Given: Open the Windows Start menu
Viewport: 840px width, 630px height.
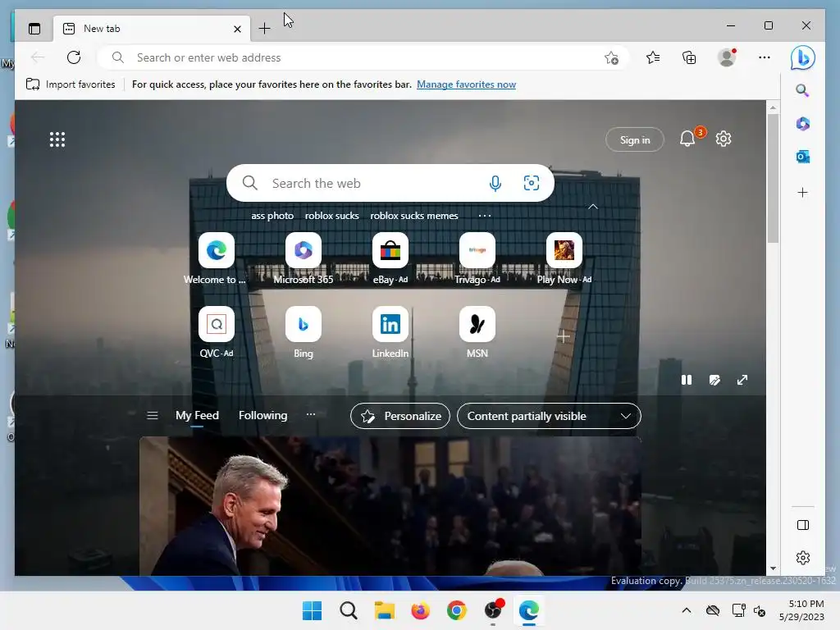Looking at the screenshot, I should tap(313, 610).
